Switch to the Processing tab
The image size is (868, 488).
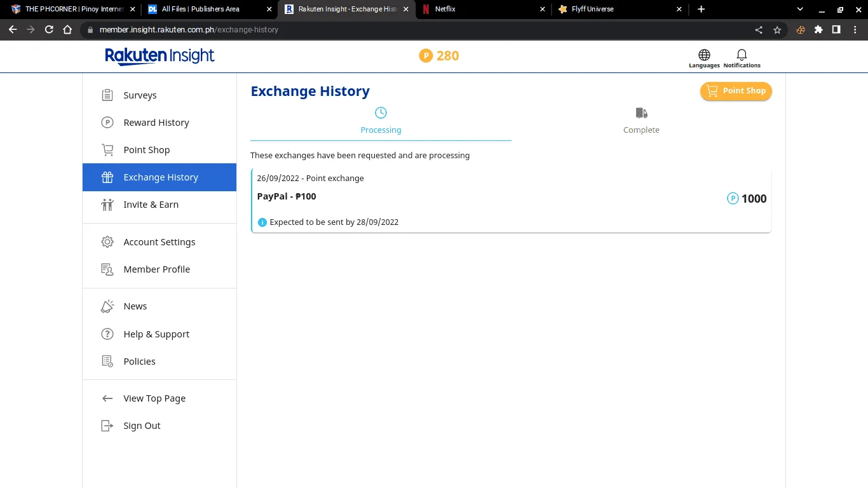click(x=381, y=121)
